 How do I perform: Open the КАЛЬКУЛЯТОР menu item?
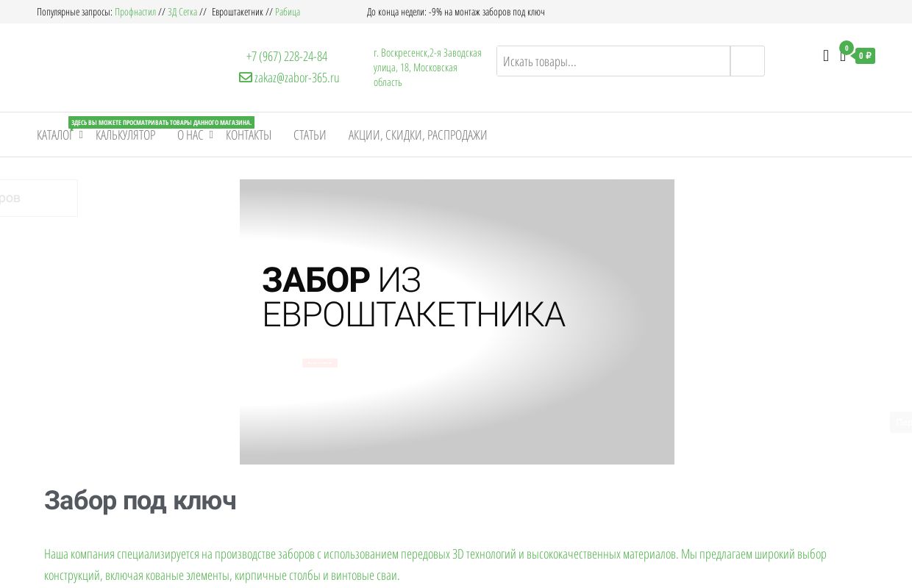coord(125,135)
